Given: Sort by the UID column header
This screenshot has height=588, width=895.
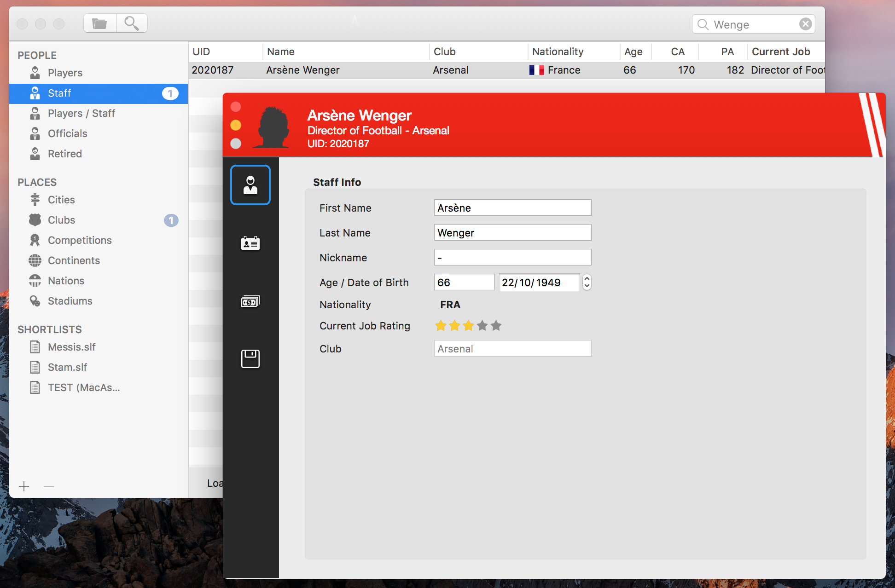Looking at the screenshot, I should 226,52.
